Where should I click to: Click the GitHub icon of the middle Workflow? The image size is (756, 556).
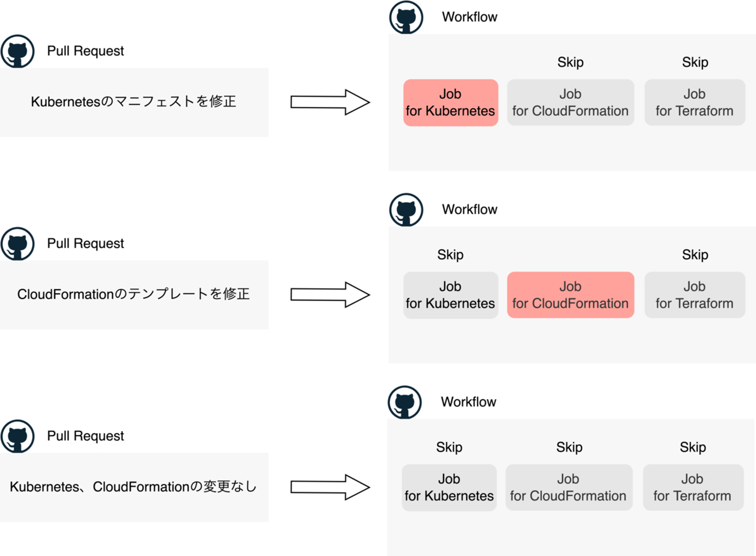tap(406, 210)
